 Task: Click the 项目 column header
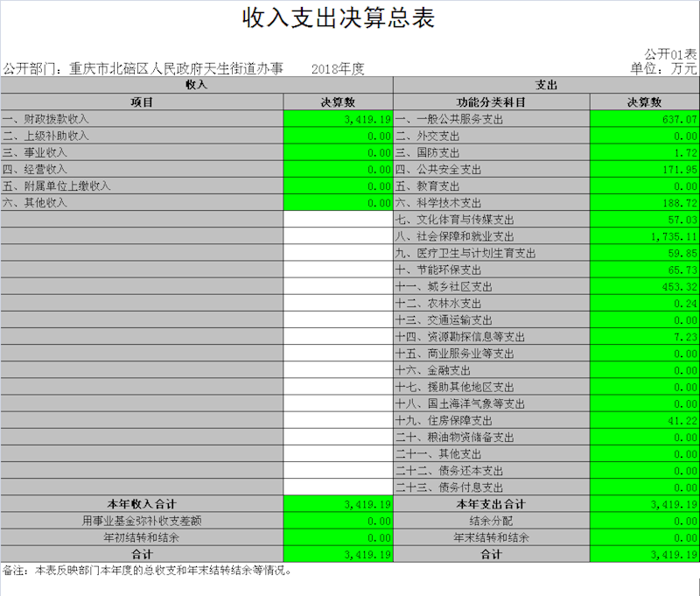[x=142, y=102]
